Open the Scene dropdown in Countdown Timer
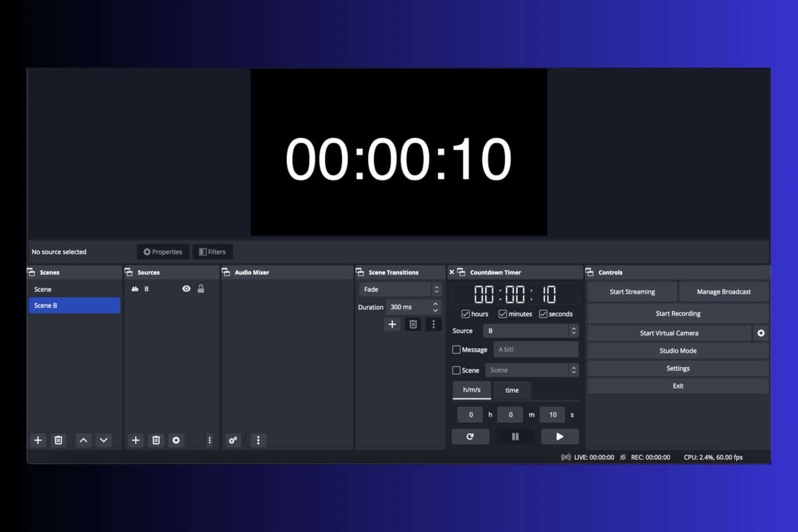The image size is (798, 532). [573, 370]
